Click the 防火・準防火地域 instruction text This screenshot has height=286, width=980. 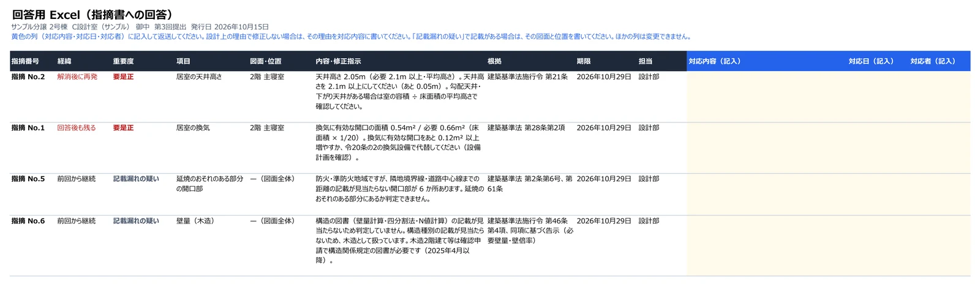(399, 189)
